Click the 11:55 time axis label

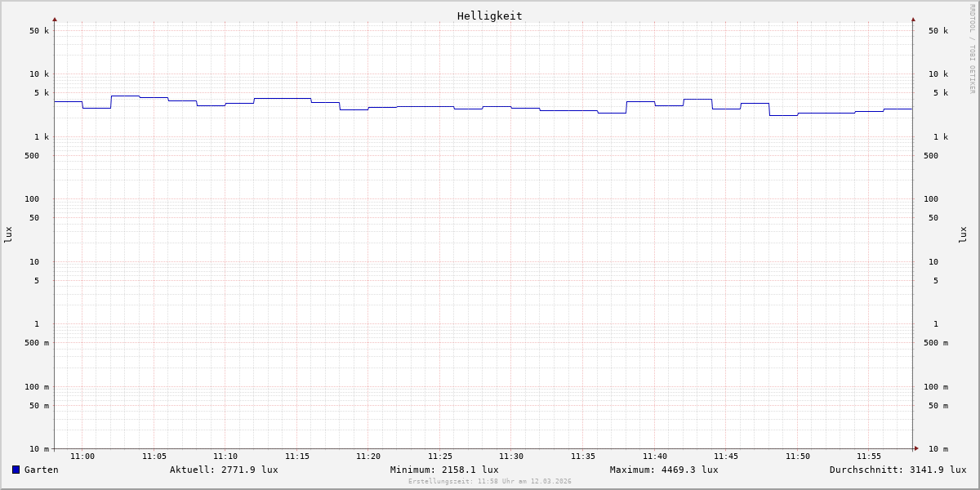coord(869,457)
